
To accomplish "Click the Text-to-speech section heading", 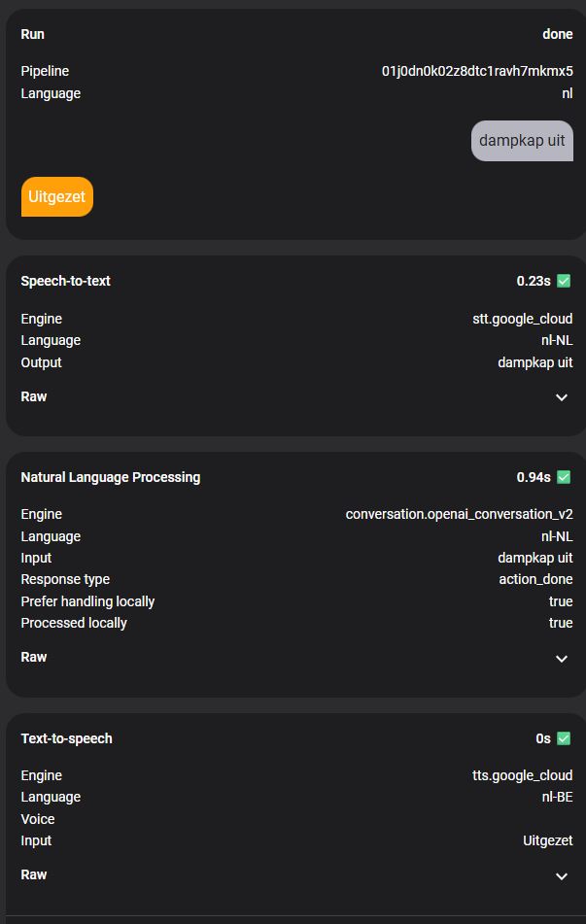I will [67, 738].
